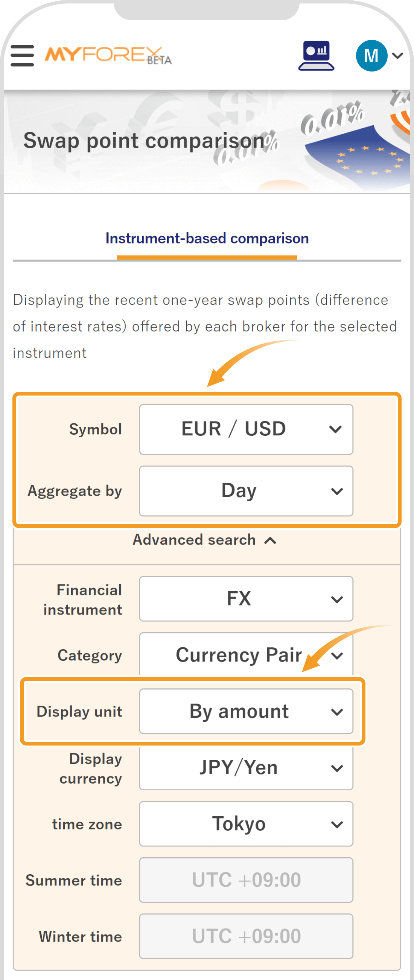
Task: Open the time zone dropdown set to Tokyo
Action: click(246, 824)
